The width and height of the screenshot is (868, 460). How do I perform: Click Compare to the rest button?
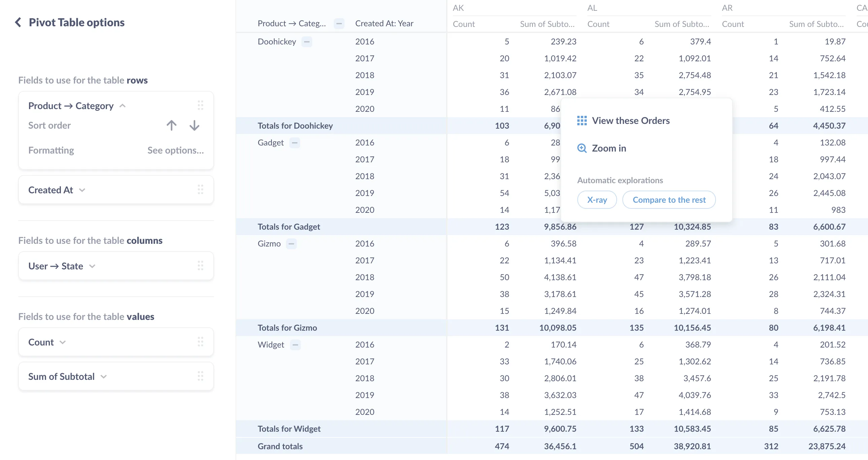point(669,200)
